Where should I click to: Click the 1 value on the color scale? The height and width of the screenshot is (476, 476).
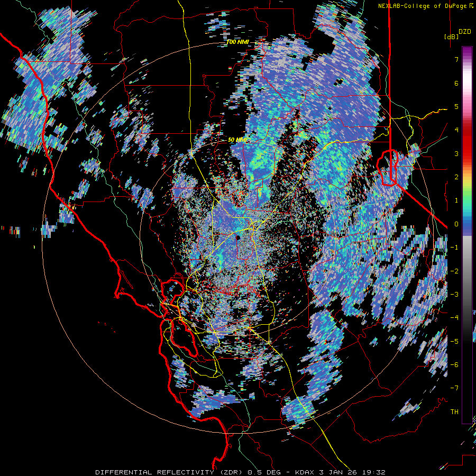456,200
